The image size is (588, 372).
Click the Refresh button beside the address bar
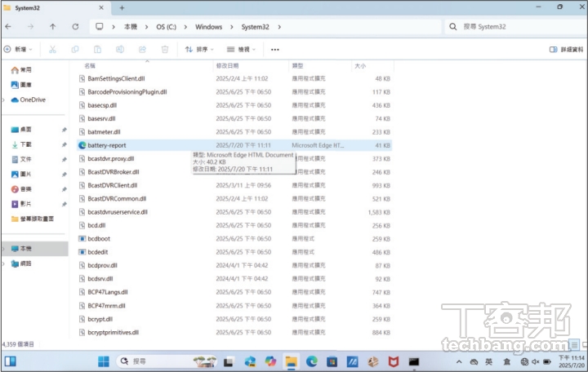click(x=75, y=27)
